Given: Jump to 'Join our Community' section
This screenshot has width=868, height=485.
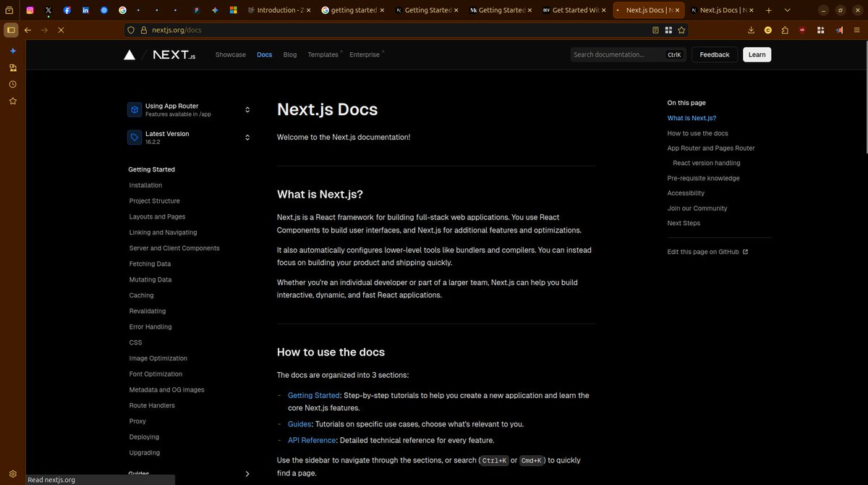Looking at the screenshot, I should [697, 208].
